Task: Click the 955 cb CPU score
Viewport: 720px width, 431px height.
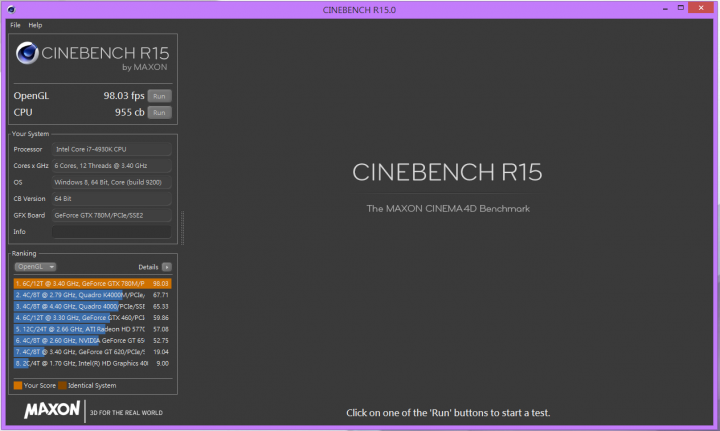Action: (129, 112)
